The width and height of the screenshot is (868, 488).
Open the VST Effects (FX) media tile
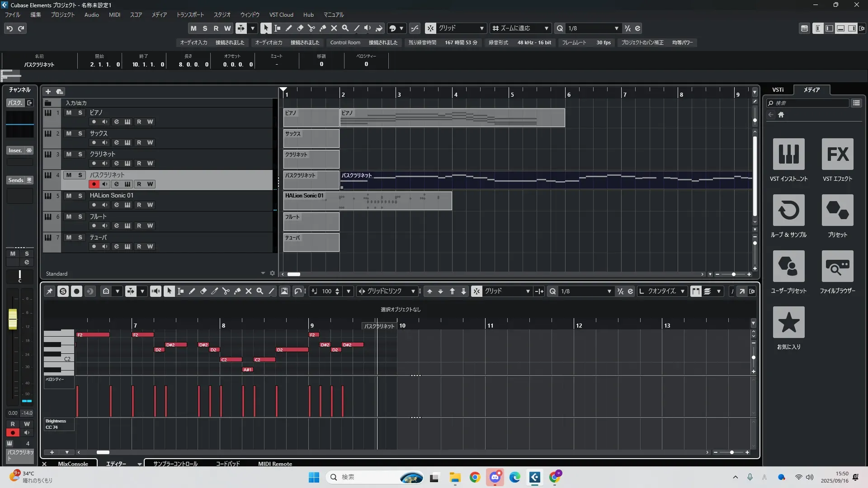(x=837, y=154)
